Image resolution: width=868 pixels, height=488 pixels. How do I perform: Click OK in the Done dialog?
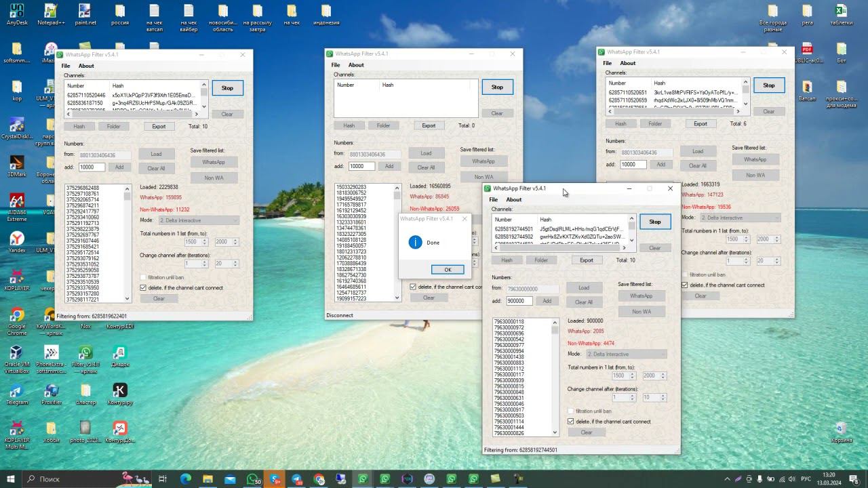(448, 270)
